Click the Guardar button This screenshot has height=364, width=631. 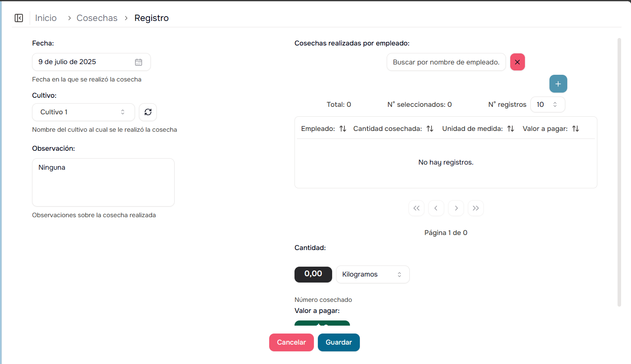tap(339, 343)
